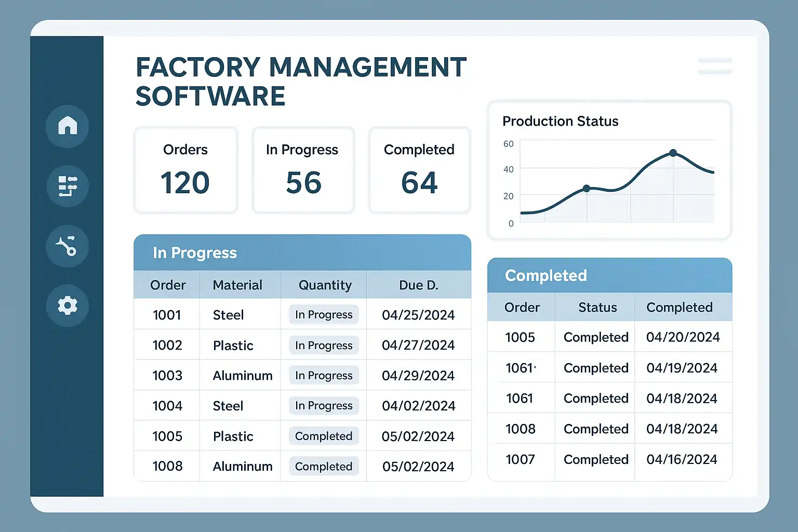This screenshot has width=798, height=532.
Task: Click Completed badge for Plastic order 1005
Action: (324, 436)
